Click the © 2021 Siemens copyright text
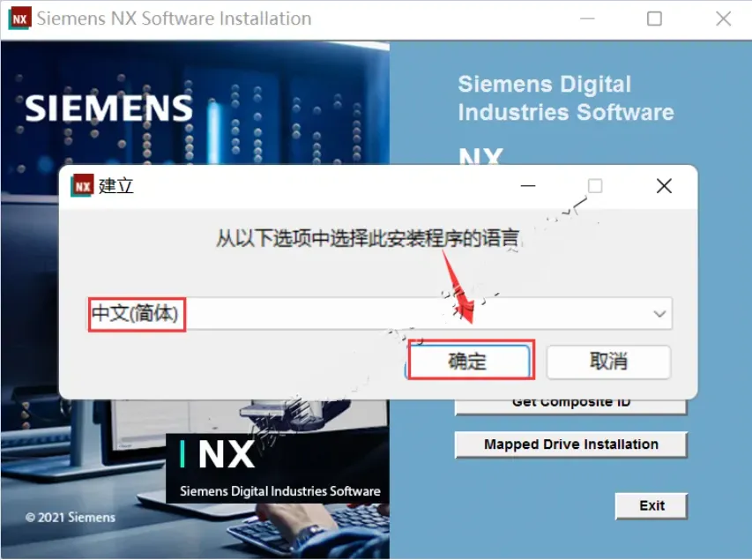 pyautogui.click(x=71, y=518)
